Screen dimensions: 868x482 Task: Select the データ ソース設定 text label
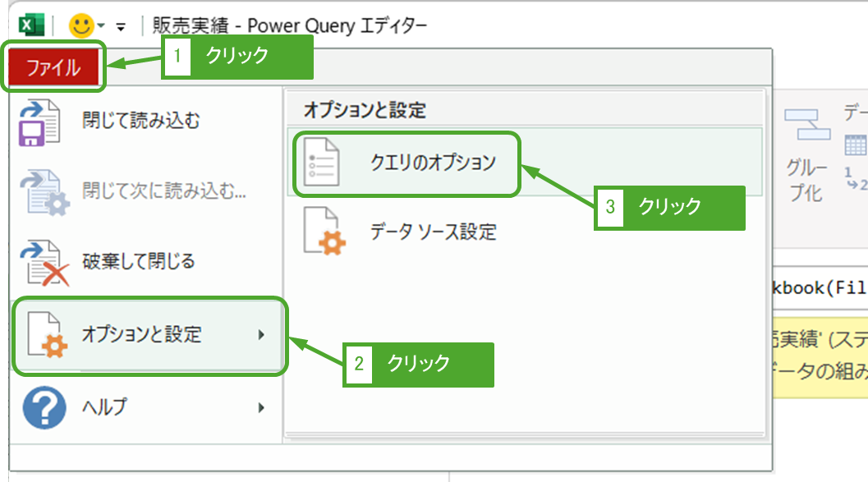click(x=433, y=232)
